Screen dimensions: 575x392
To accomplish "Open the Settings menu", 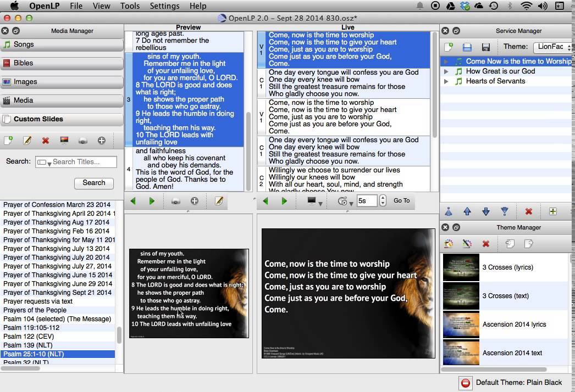I will coord(164,6).
